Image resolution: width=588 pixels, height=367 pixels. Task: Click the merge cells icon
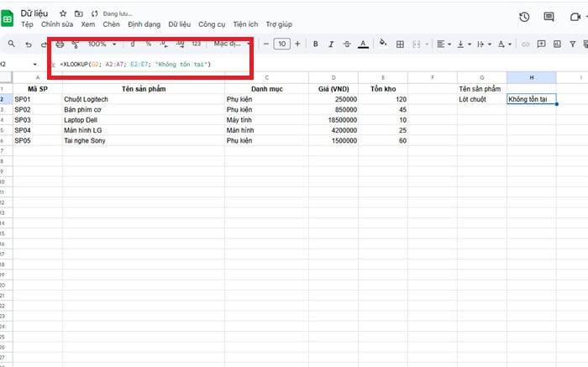417,45
